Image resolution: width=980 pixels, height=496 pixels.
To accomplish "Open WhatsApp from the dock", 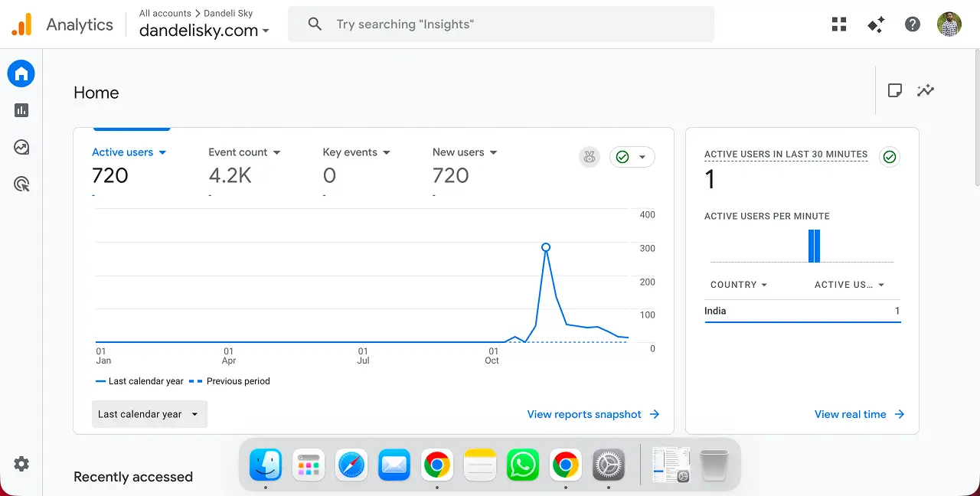I will click(522, 464).
